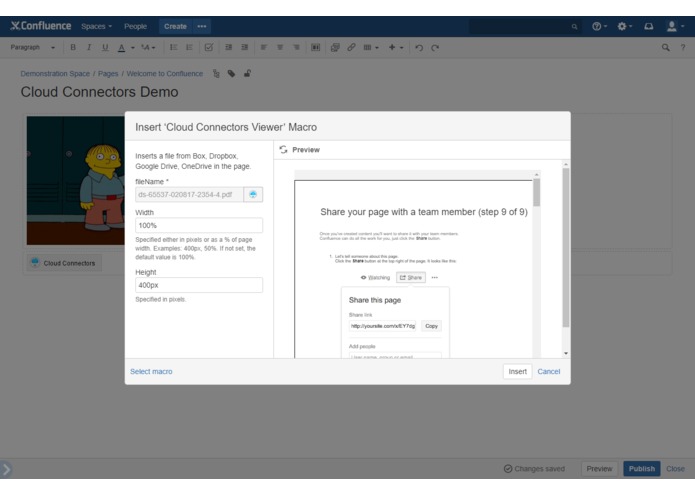Image resolution: width=695 pixels, height=494 pixels.
Task: Click the Width field showing 100%
Action: [x=199, y=226]
